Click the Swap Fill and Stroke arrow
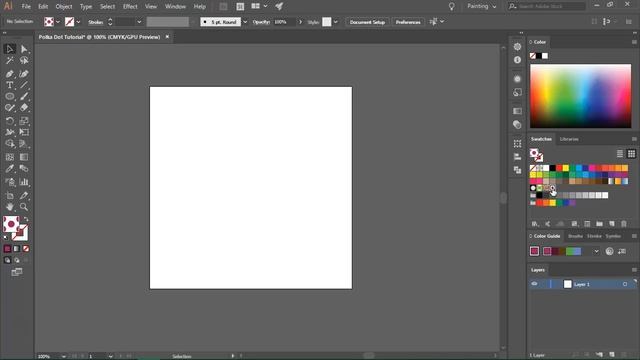 pyautogui.click(x=26, y=219)
